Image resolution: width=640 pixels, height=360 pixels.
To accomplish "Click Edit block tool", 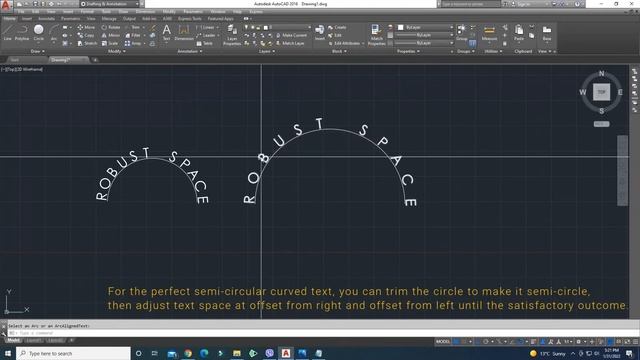I will click(x=335, y=36).
